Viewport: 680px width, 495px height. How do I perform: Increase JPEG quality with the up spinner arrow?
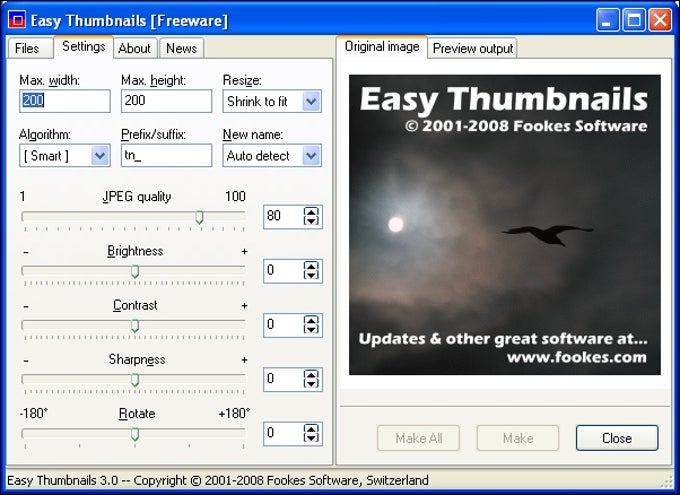tap(311, 212)
